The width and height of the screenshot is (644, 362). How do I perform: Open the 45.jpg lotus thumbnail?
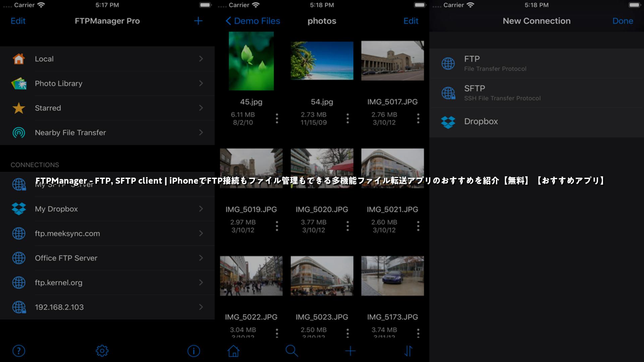click(251, 61)
